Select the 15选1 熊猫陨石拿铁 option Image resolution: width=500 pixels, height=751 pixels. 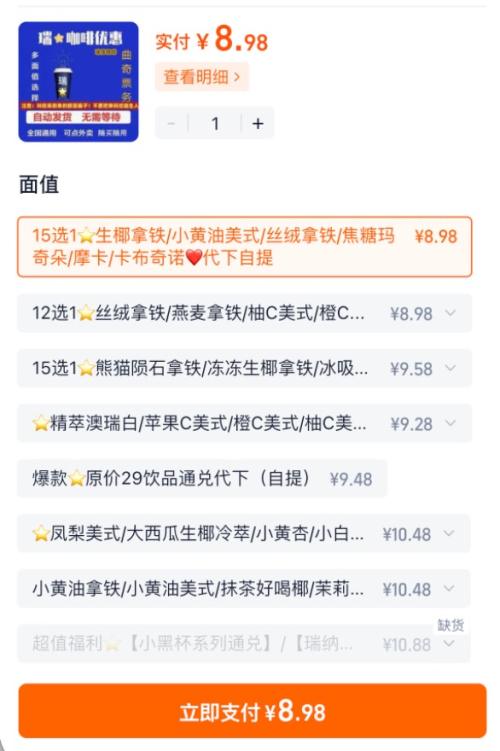pyautogui.click(x=245, y=368)
